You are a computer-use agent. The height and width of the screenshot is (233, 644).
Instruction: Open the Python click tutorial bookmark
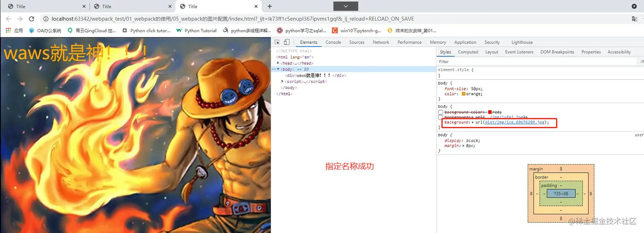point(146,31)
